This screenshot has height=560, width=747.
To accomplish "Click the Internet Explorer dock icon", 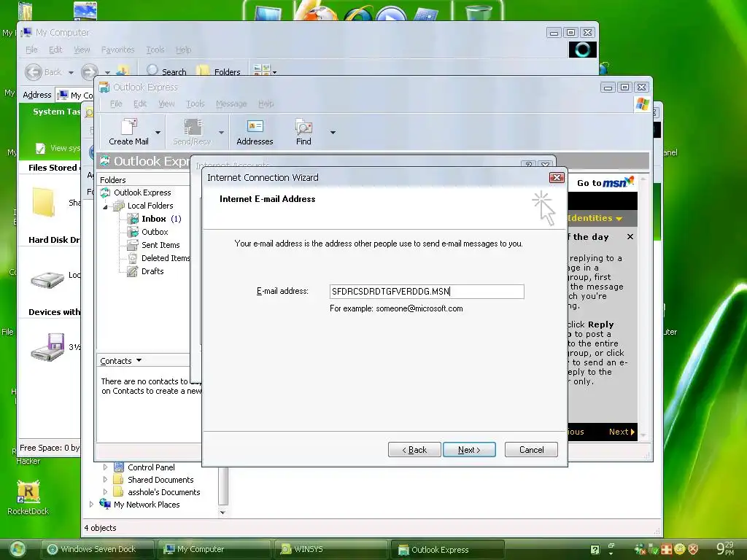I will pos(359,12).
